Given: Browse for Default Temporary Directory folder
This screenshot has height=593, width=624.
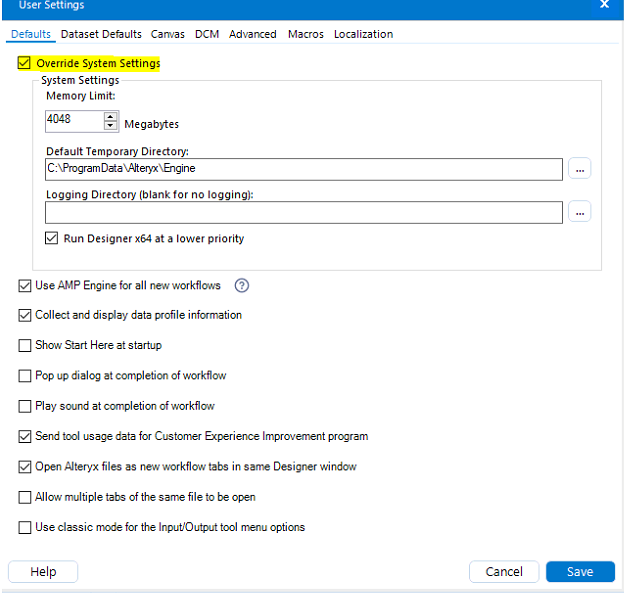Looking at the screenshot, I should (x=580, y=169).
